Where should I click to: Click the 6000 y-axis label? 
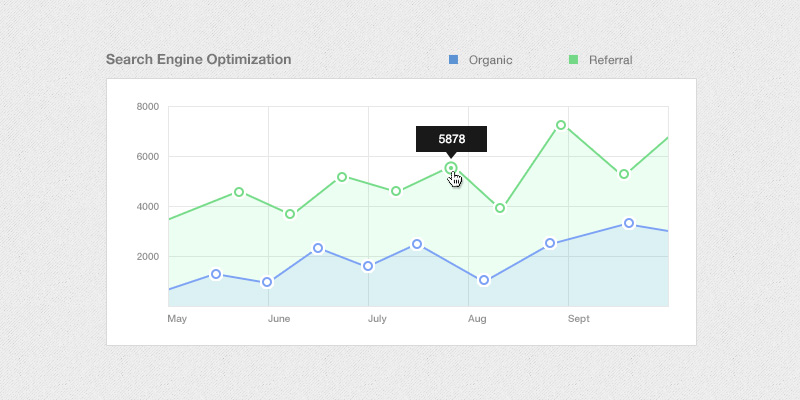[148, 157]
